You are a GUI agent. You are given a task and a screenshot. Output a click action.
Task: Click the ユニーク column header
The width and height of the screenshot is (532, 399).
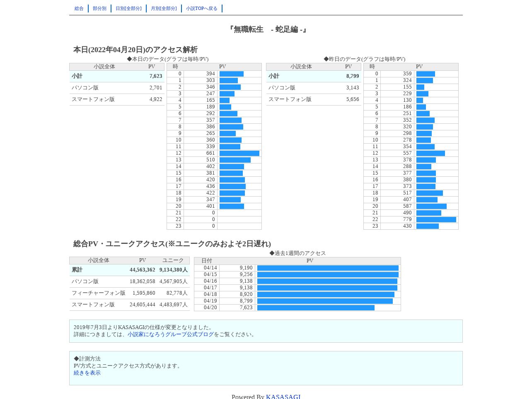(173, 260)
